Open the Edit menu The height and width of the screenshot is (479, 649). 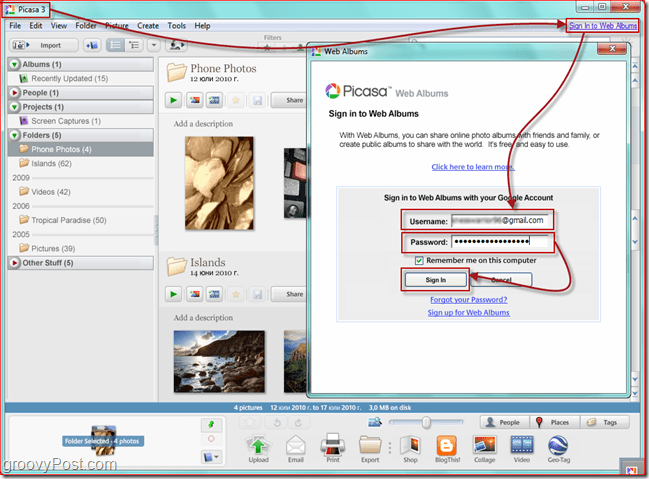36,26
